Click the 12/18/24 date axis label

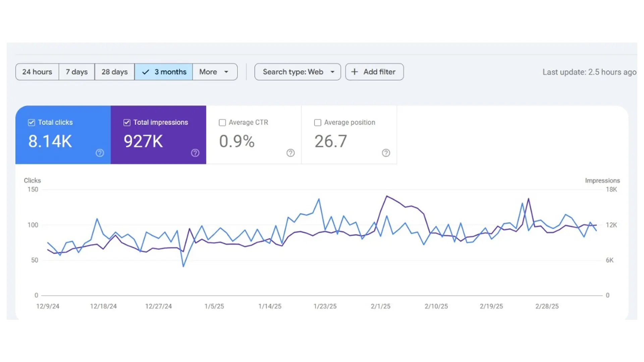(x=103, y=306)
